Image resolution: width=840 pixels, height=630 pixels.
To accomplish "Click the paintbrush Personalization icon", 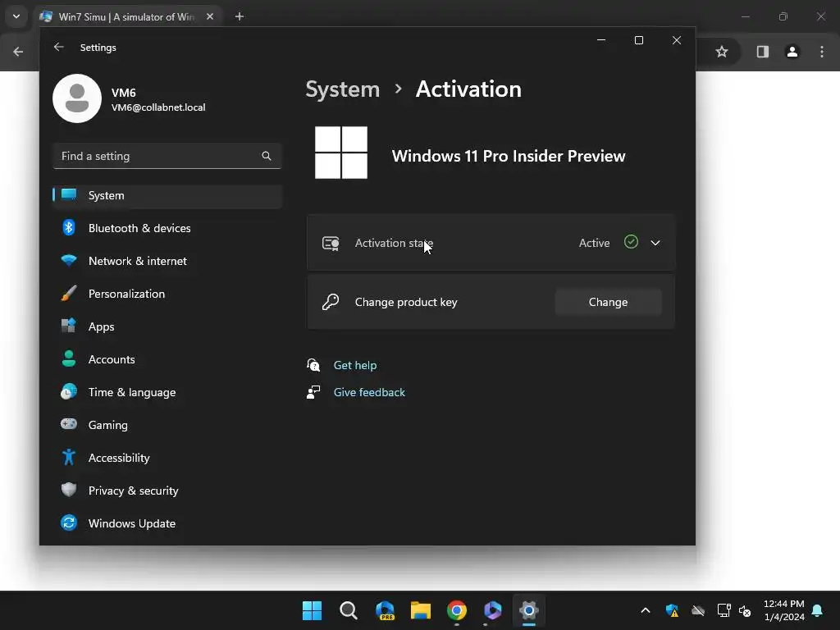I will coord(69,293).
